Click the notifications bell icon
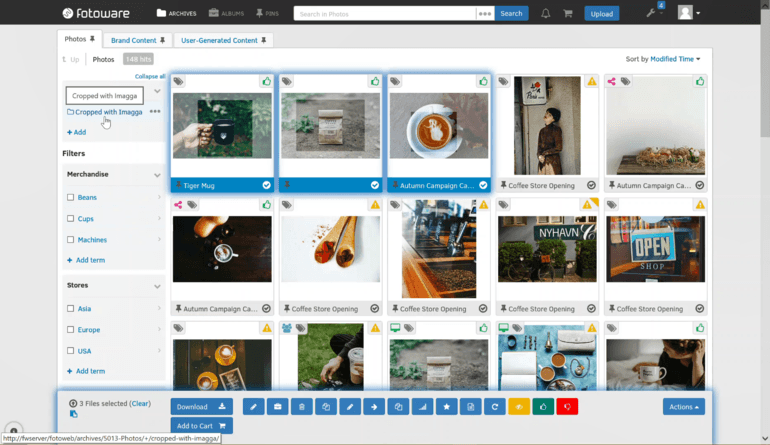Screen dimensions: 770x445 (x=545, y=14)
